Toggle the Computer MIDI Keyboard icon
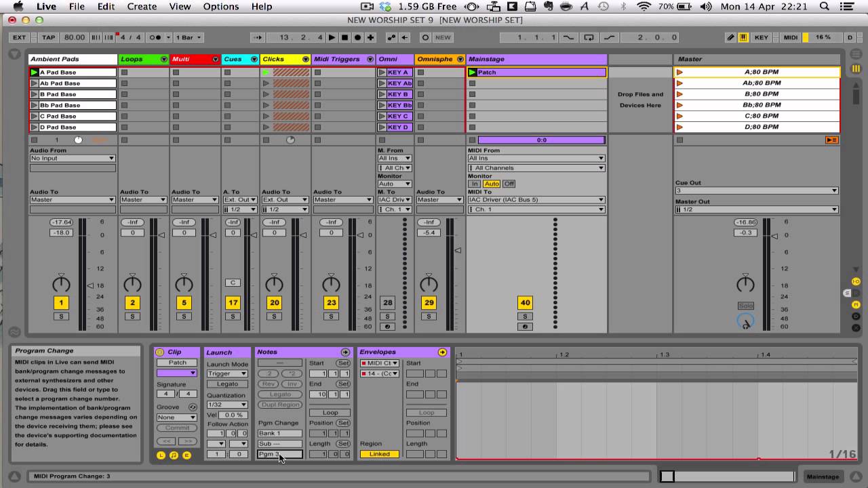868x488 pixels. point(743,37)
